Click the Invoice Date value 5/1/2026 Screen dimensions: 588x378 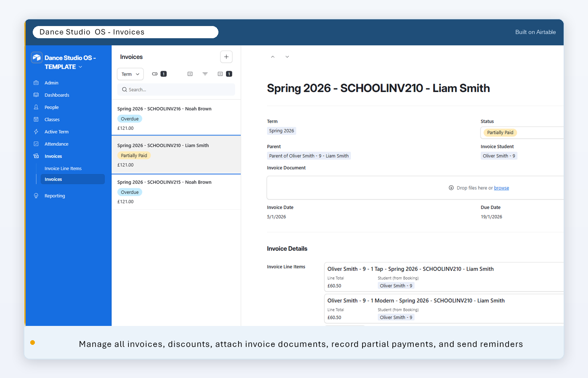(276, 217)
